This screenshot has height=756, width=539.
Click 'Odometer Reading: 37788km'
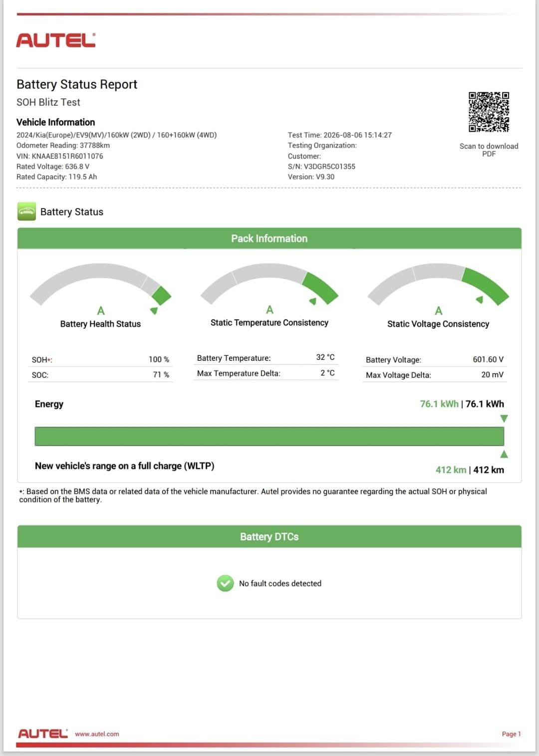(63, 145)
